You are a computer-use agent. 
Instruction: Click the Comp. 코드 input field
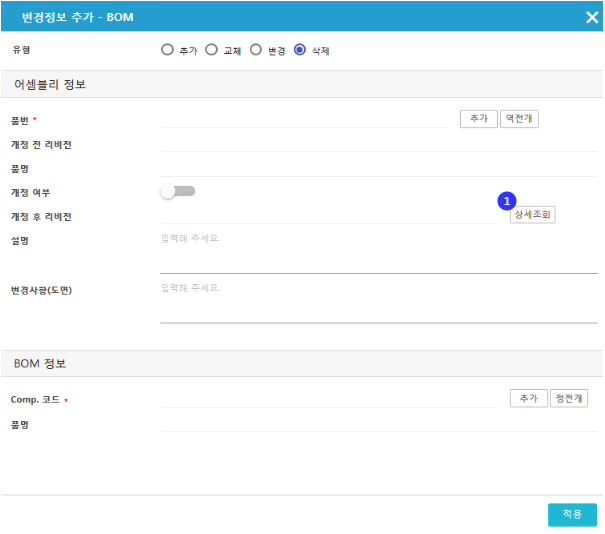pos(329,400)
